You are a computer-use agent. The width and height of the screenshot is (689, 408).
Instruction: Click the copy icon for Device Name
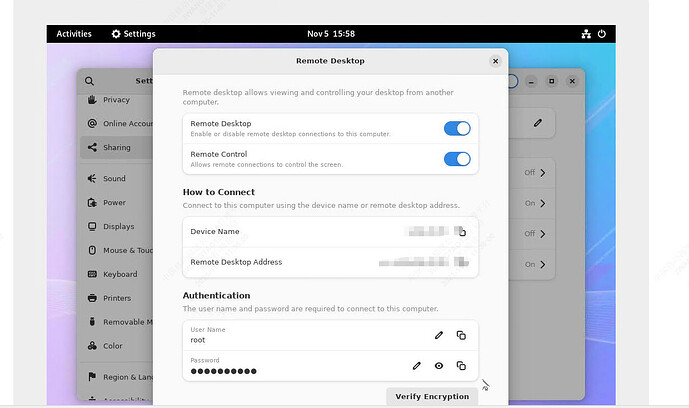pyautogui.click(x=461, y=232)
